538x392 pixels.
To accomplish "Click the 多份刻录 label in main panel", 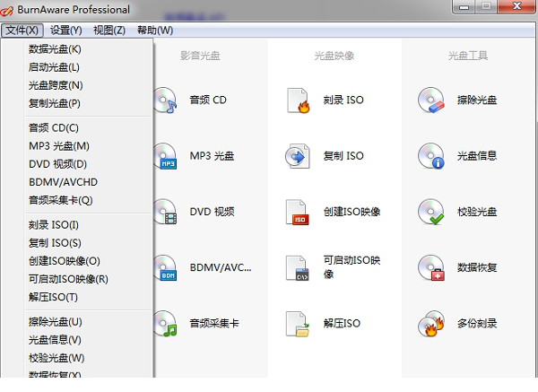I will coord(477,323).
